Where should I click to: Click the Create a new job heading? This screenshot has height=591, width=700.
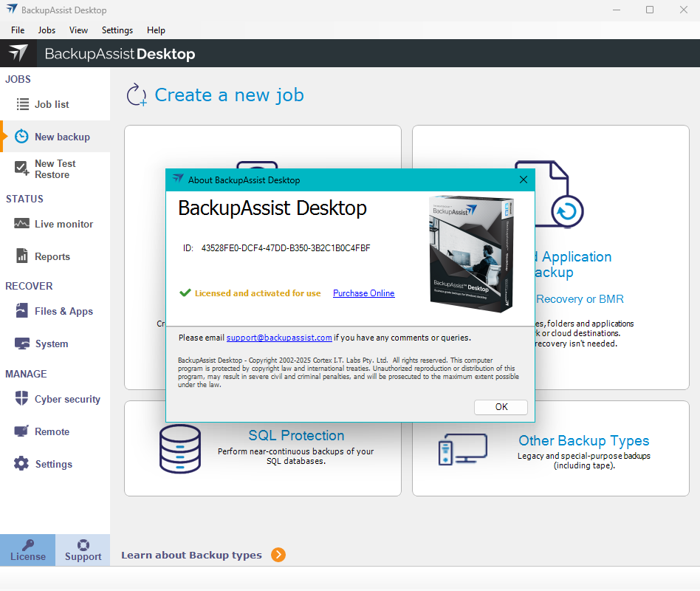(x=229, y=95)
